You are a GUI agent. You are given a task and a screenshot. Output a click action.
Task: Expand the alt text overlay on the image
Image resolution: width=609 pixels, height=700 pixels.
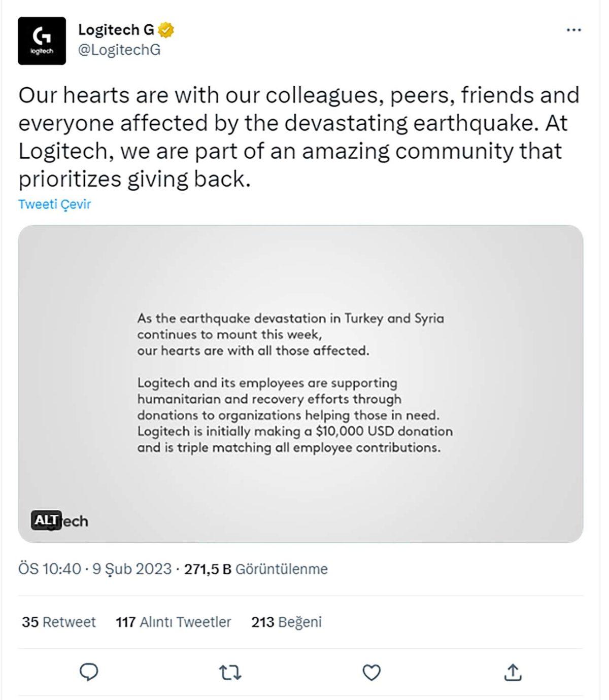click(47, 519)
